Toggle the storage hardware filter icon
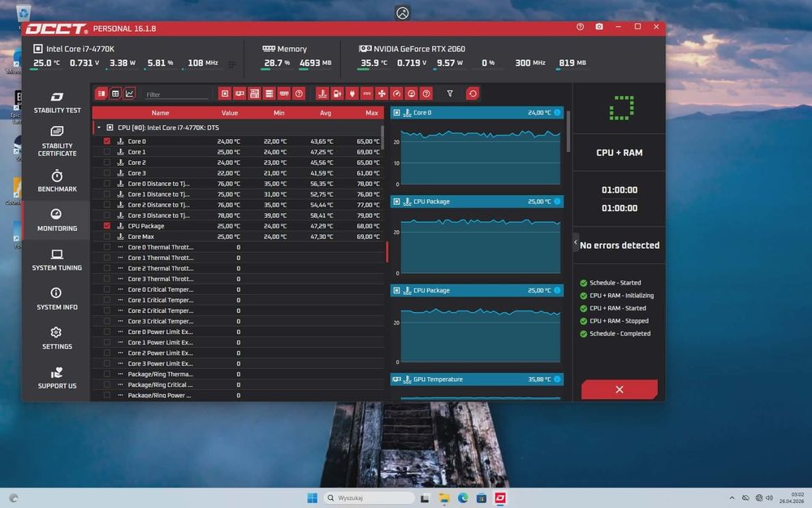The image size is (812, 508). [x=270, y=93]
